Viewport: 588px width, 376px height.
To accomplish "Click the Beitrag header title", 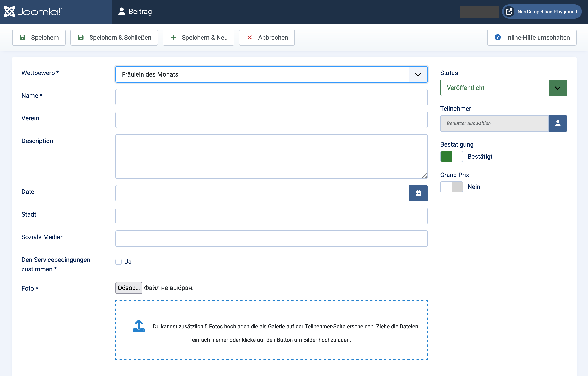I will (x=140, y=12).
